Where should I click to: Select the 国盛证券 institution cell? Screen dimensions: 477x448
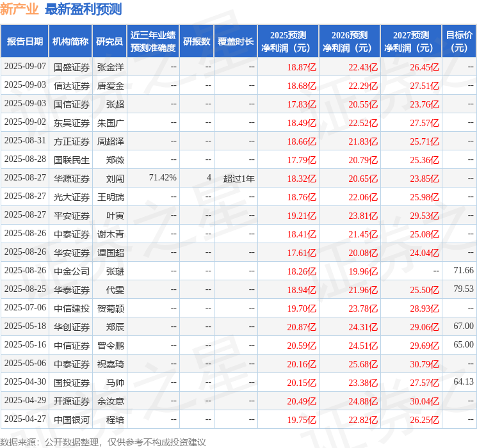[72, 67]
